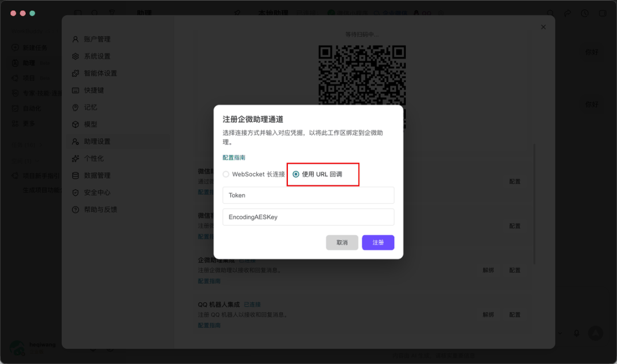
Task: Click the 安全中心 shield icon
Action: click(75, 193)
